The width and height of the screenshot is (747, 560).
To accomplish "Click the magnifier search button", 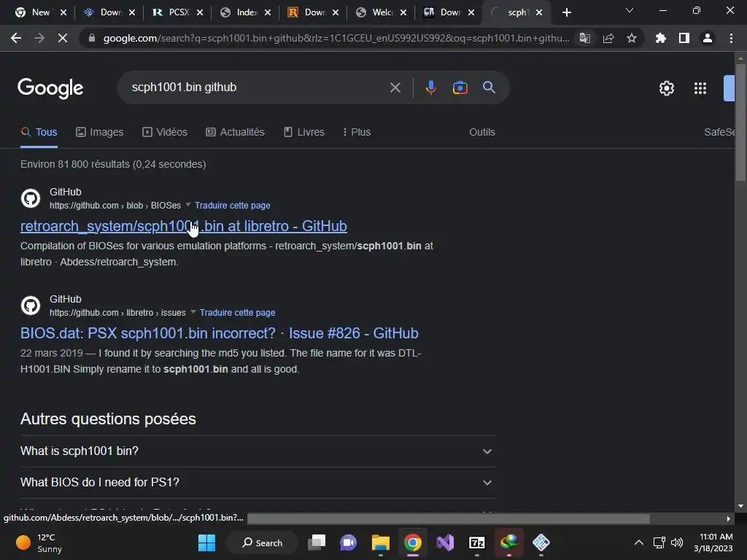I will coord(489,87).
